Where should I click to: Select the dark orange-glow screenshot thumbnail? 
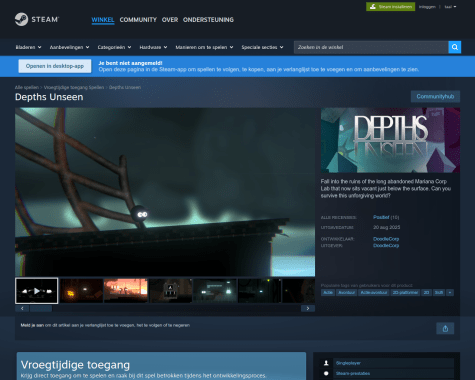(x=81, y=291)
